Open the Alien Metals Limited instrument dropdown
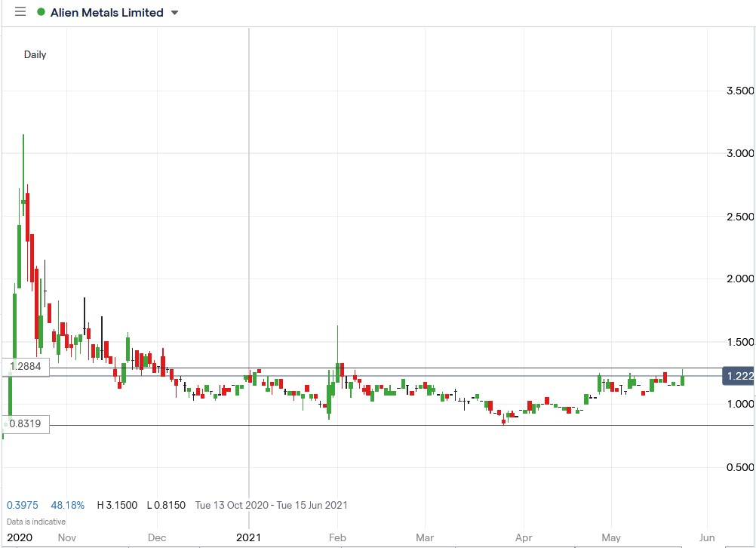 tap(106, 12)
